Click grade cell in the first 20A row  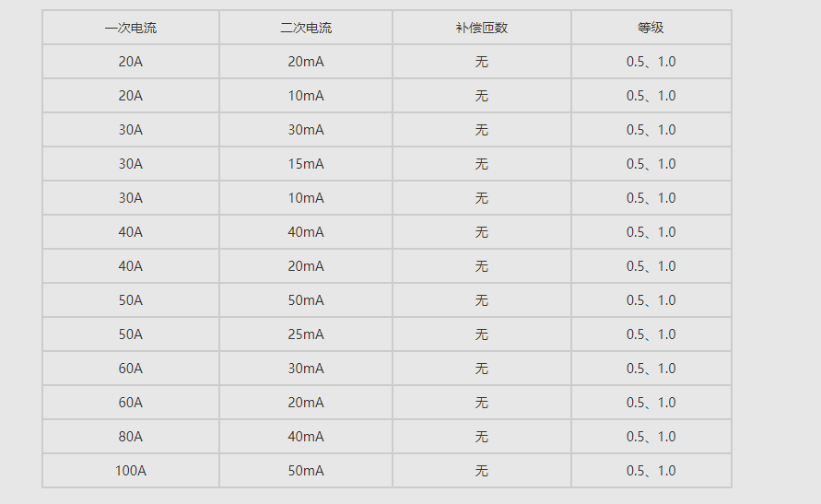click(651, 62)
